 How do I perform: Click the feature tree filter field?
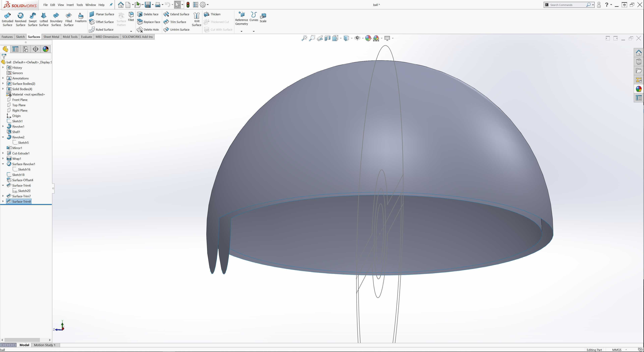(x=26, y=56)
